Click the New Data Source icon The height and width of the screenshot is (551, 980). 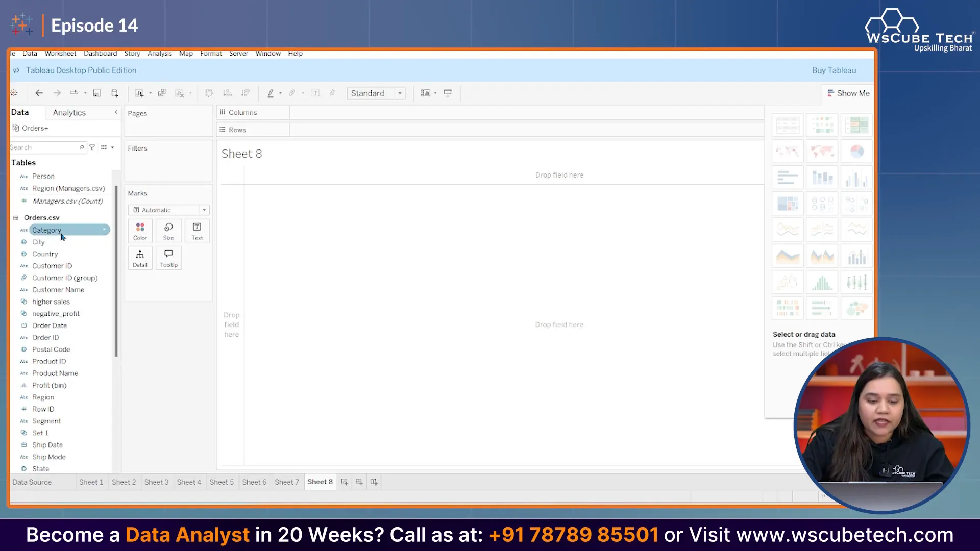click(x=115, y=93)
